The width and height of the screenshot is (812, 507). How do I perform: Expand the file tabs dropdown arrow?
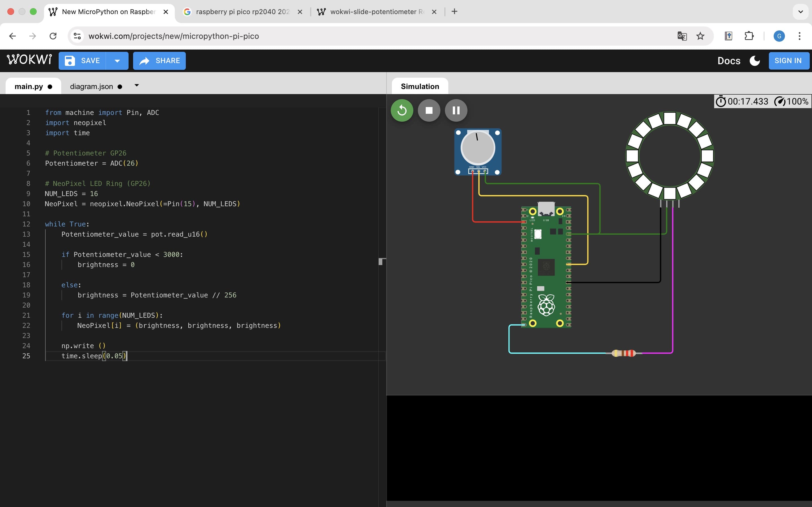point(136,86)
